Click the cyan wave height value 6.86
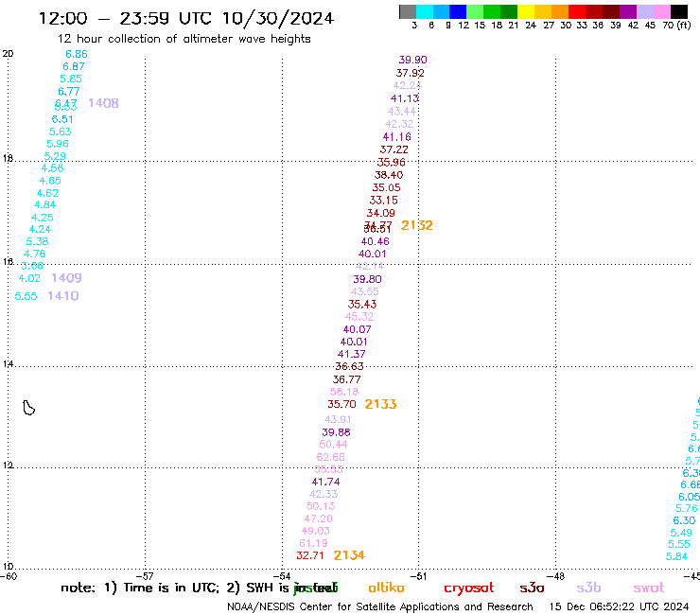This screenshot has width=700, height=615. [77, 54]
